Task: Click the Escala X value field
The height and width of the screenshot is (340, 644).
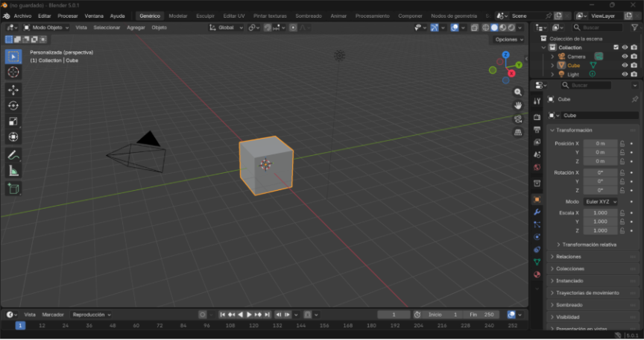Action: tap(600, 212)
